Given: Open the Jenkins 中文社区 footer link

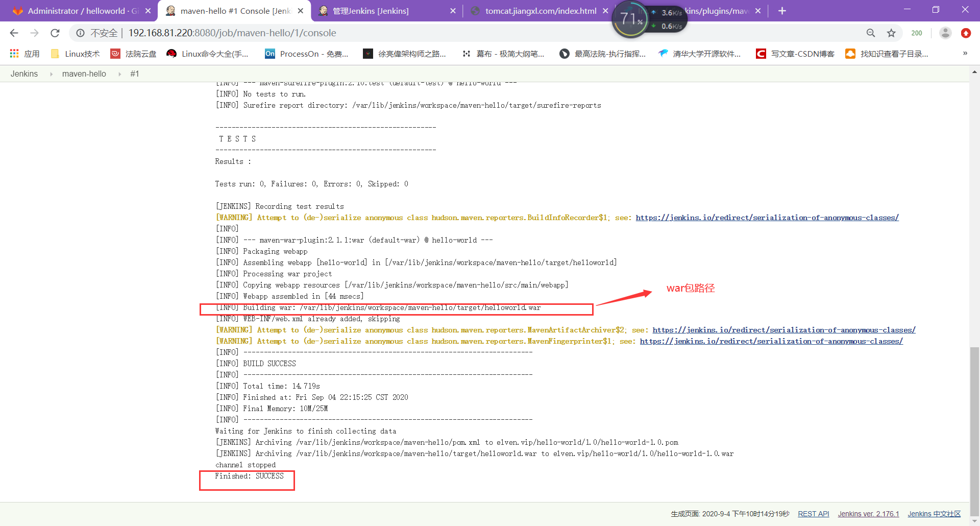Looking at the screenshot, I should [x=934, y=514].
